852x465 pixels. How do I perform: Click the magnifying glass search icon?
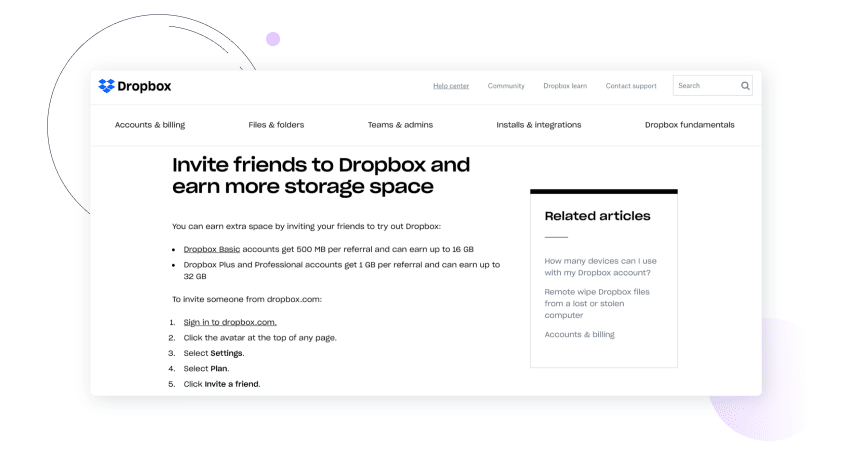click(745, 86)
